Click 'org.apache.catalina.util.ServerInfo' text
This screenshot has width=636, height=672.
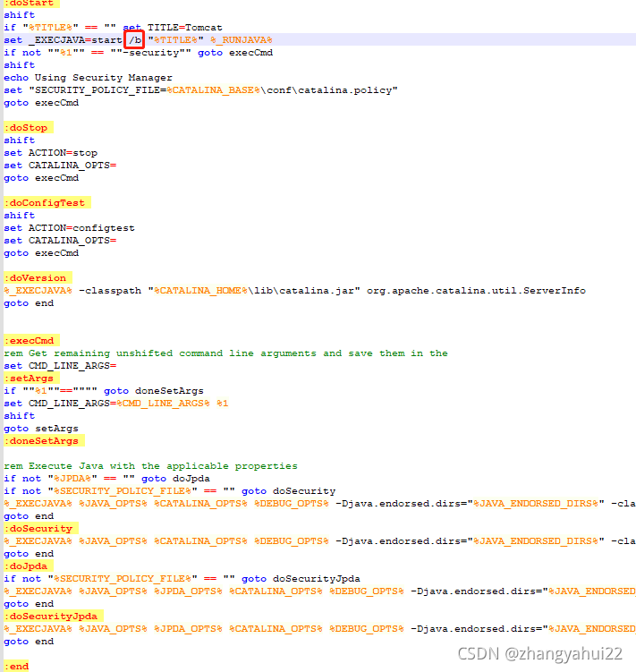(476, 291)
